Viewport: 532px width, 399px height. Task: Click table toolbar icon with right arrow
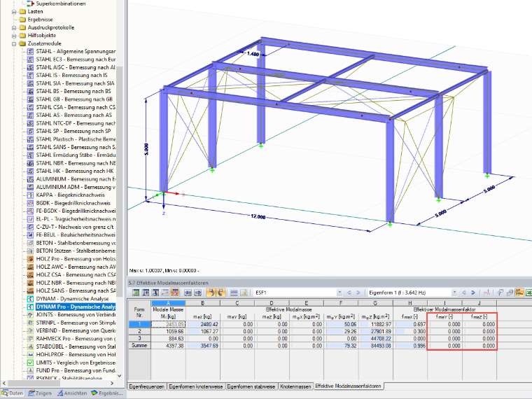pyautogui.click(x=197, y=293)
